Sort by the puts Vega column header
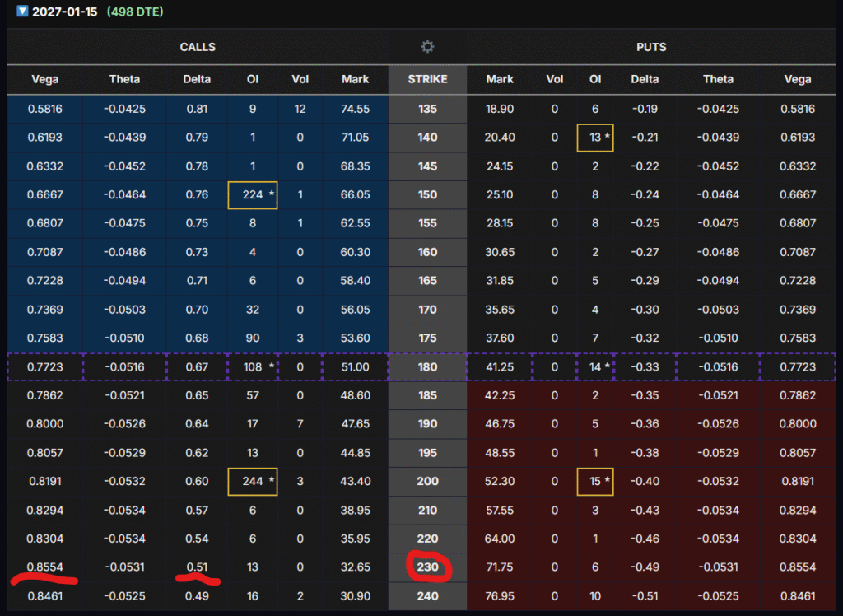 pyautogui.click(x=797, y=79)
